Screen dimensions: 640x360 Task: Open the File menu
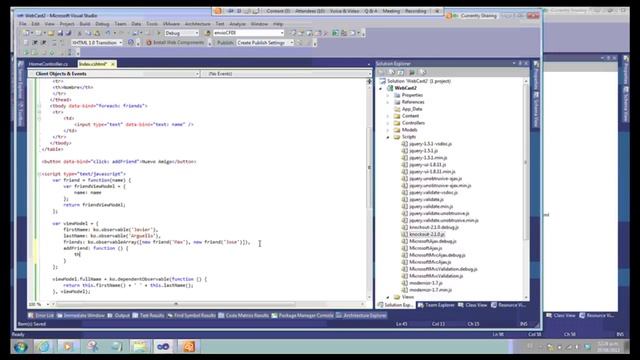point(22,24)
